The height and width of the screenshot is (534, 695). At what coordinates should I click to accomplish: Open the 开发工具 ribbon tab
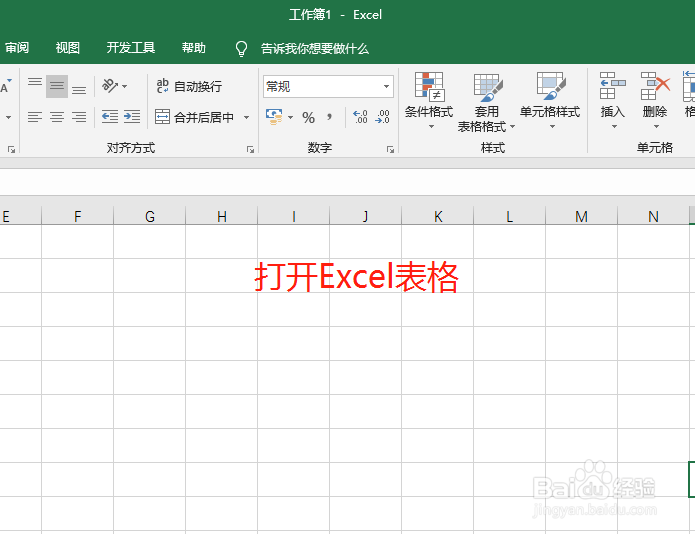pos(130,47)
